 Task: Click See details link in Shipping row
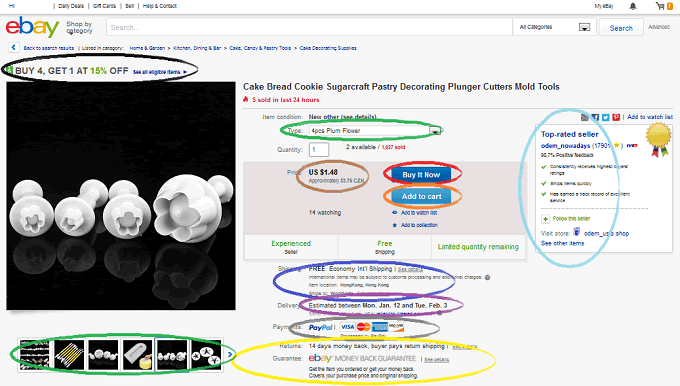(410, 269)
